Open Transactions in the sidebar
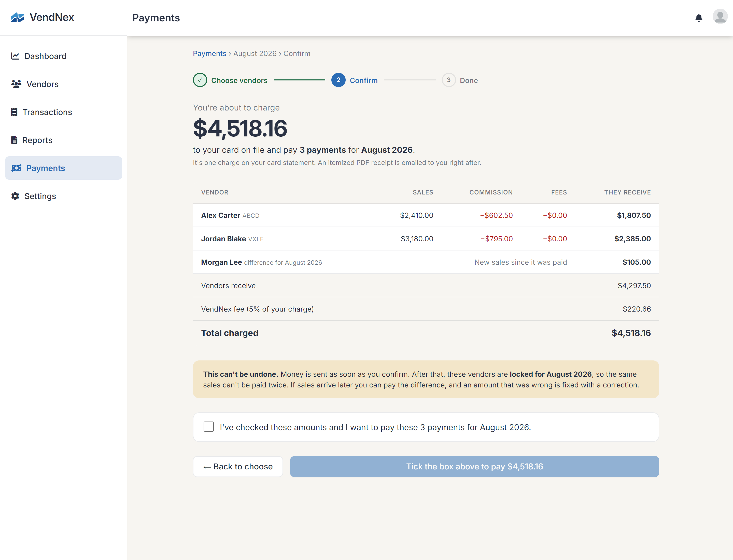The width and height of the screenshot is (733, 560). click(64, 112)
